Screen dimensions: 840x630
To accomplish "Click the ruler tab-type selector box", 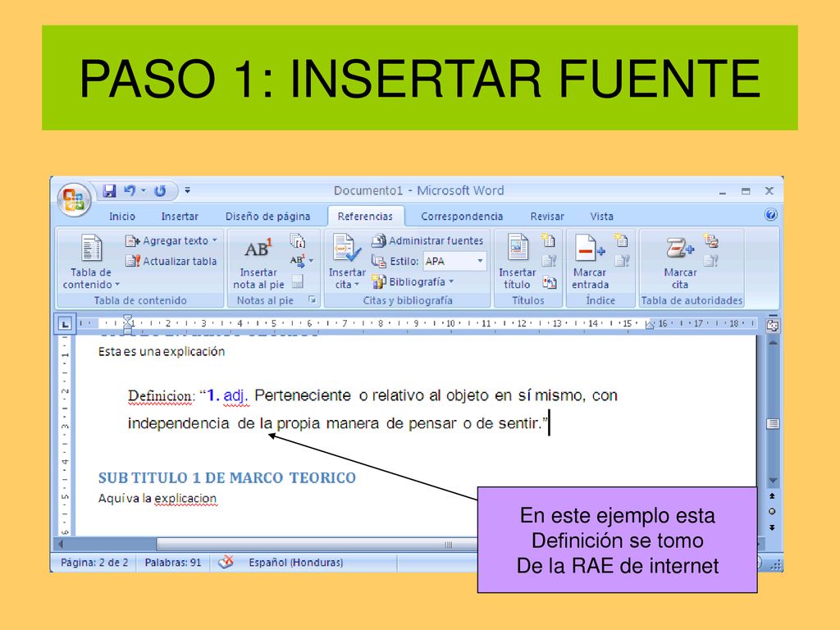I will (65, 323).
